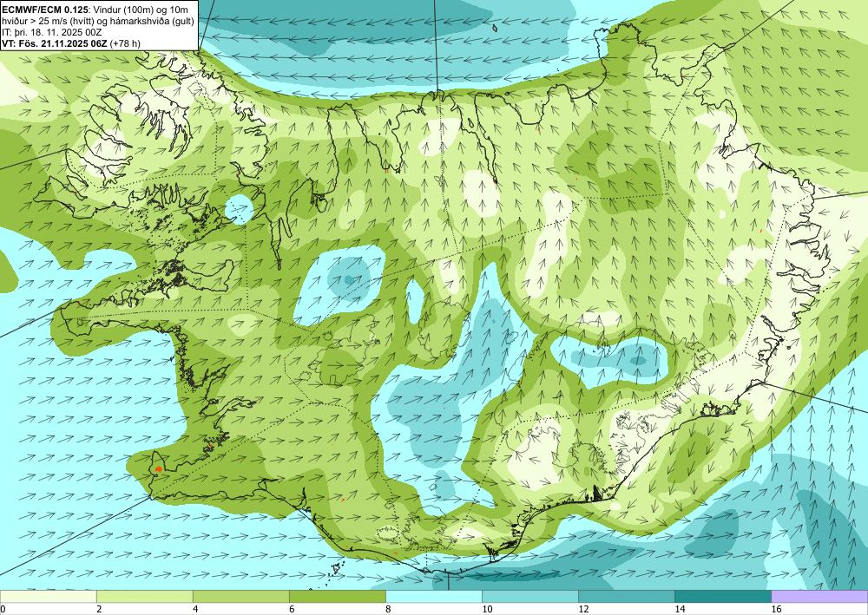Click the pale cyan 8–10 legend swatch

coord(434,596)
